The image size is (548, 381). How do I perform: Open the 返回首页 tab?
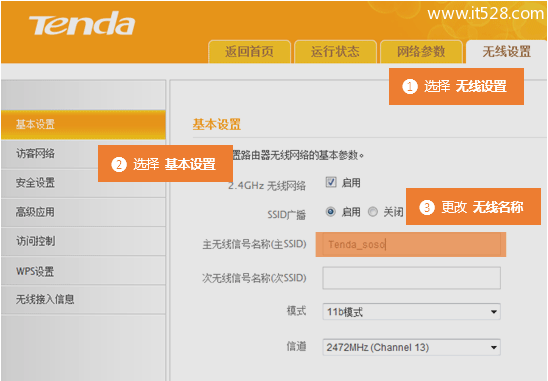(x=249, y=51)
